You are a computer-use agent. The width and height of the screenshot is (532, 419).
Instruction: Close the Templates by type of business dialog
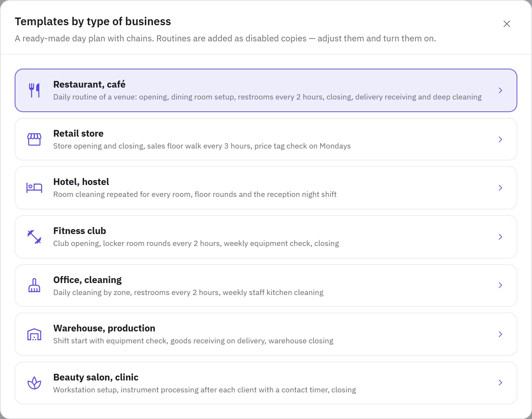(507, 24)
